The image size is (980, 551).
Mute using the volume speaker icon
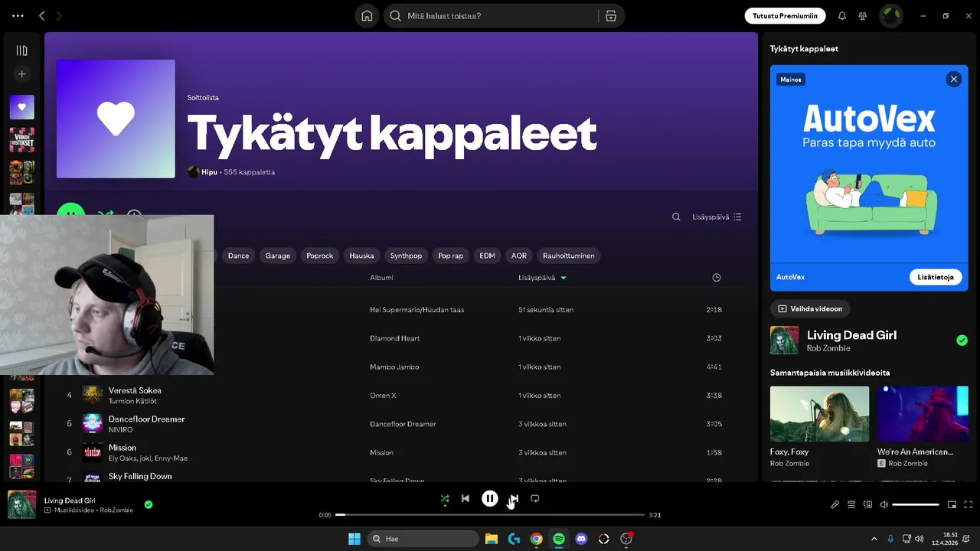point(884,505)
